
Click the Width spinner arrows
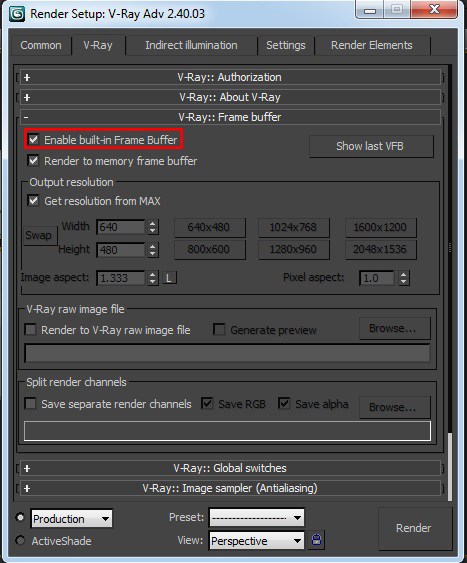[x=153, y=227]
